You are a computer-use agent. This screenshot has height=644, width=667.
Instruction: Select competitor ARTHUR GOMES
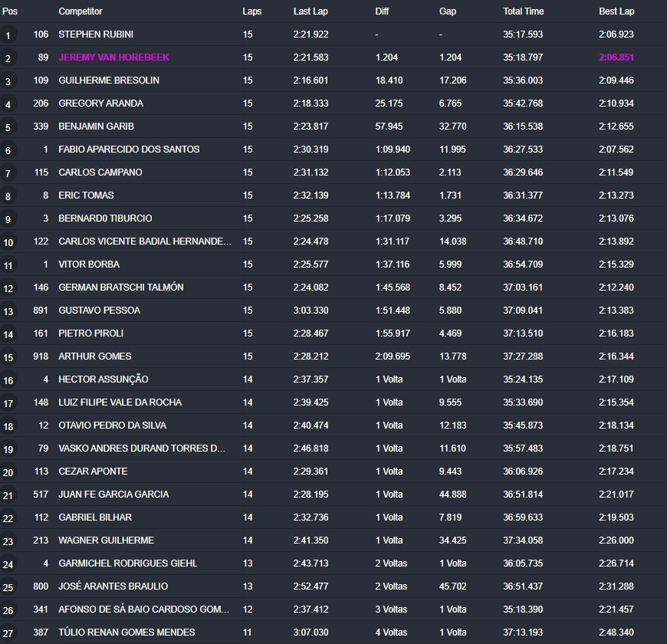pyautogui.click(x=95, y=356)
